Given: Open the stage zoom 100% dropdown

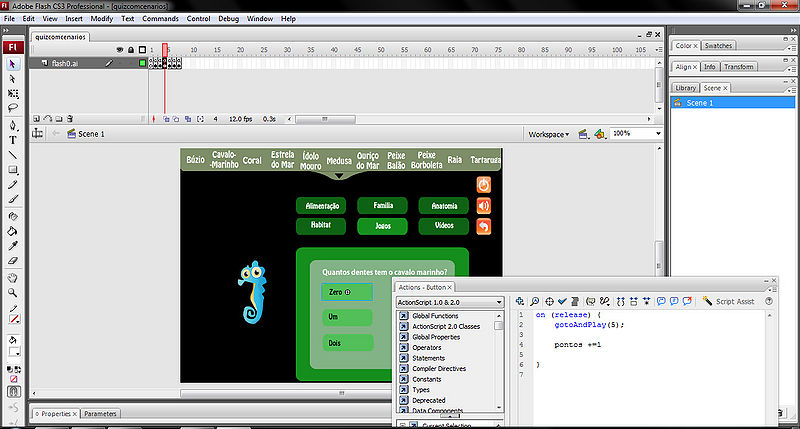Looking at the screenshot, I should [x=634, y=133].
